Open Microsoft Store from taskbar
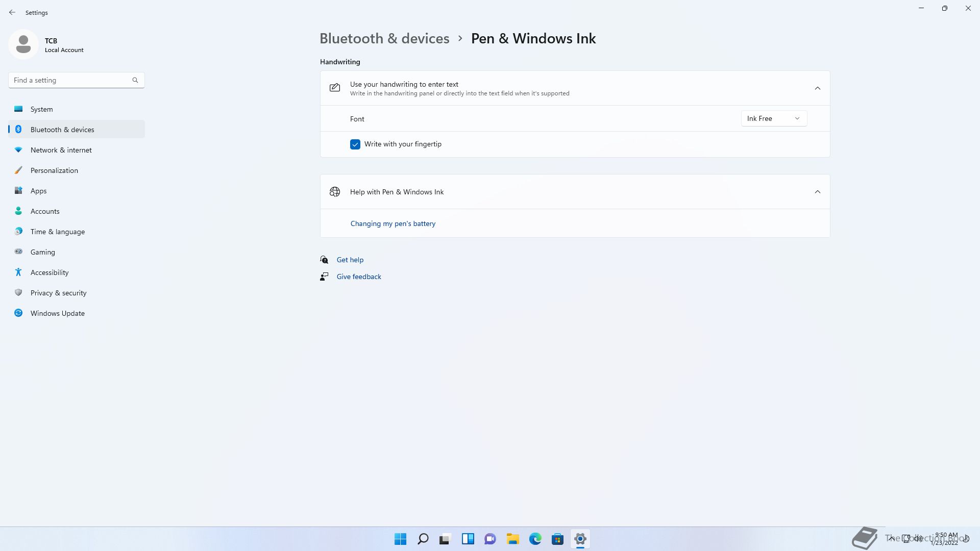 coord(558,539)
